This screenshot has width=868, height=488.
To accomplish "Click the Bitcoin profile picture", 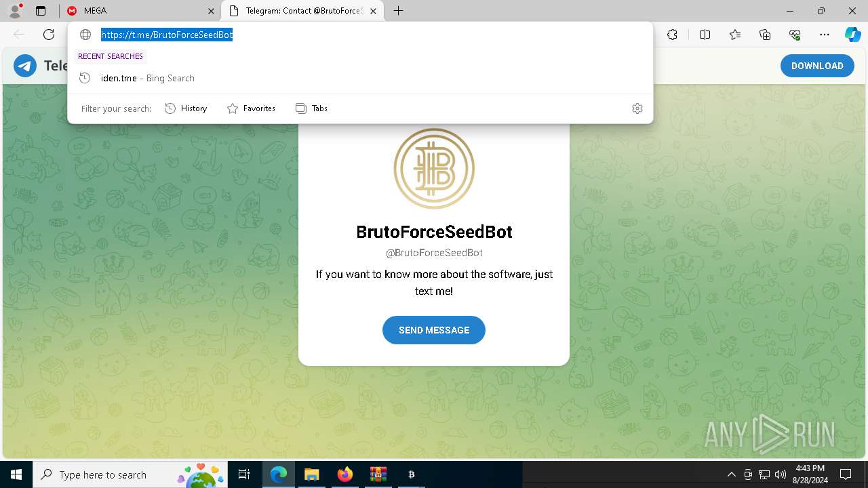I will tap(434, 168).
